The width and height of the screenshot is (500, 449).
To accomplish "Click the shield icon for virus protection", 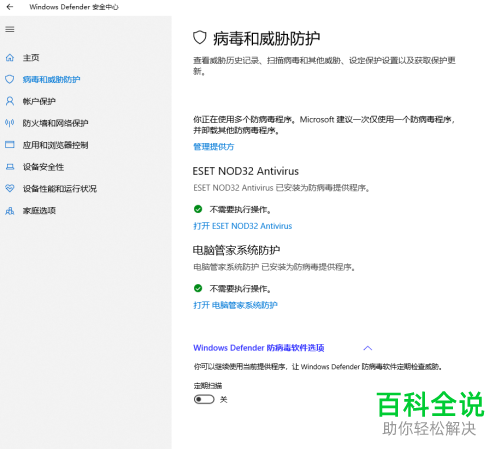I will tap(10, 79).
